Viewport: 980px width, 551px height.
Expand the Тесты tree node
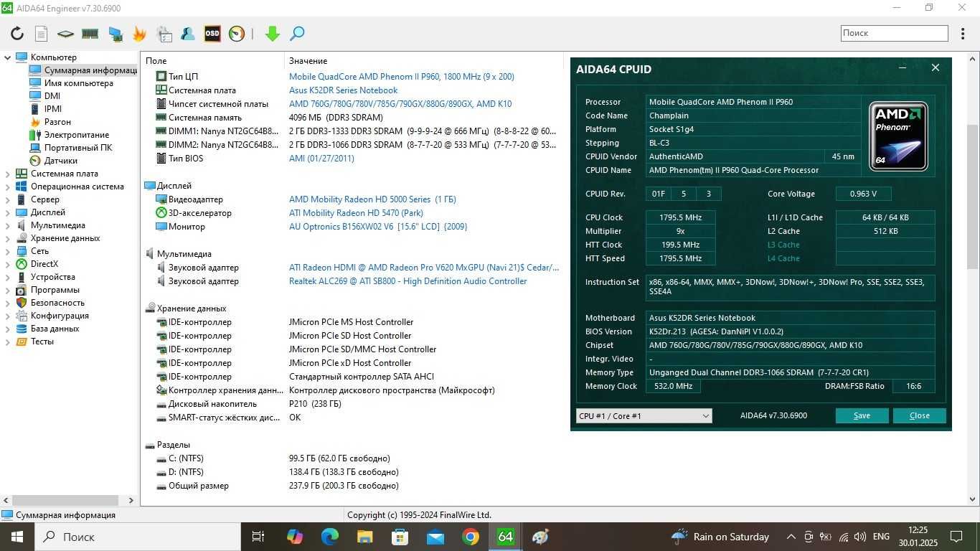click(8, 342)
